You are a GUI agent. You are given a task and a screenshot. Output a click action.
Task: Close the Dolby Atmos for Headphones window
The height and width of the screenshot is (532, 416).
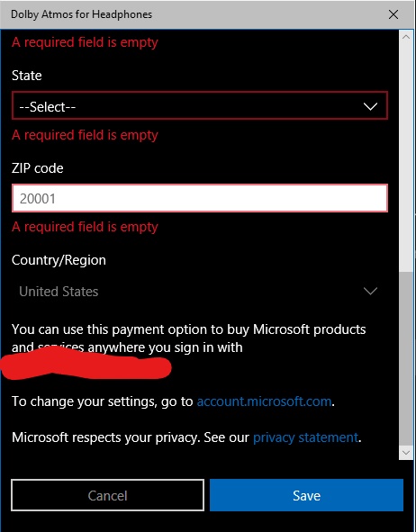(x=393, y=14)
